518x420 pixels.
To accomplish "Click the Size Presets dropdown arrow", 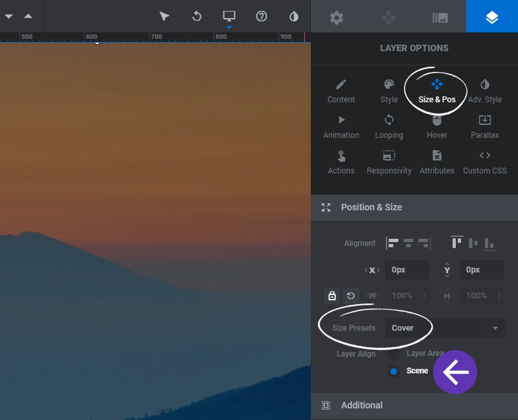I will tap(495, 328).
